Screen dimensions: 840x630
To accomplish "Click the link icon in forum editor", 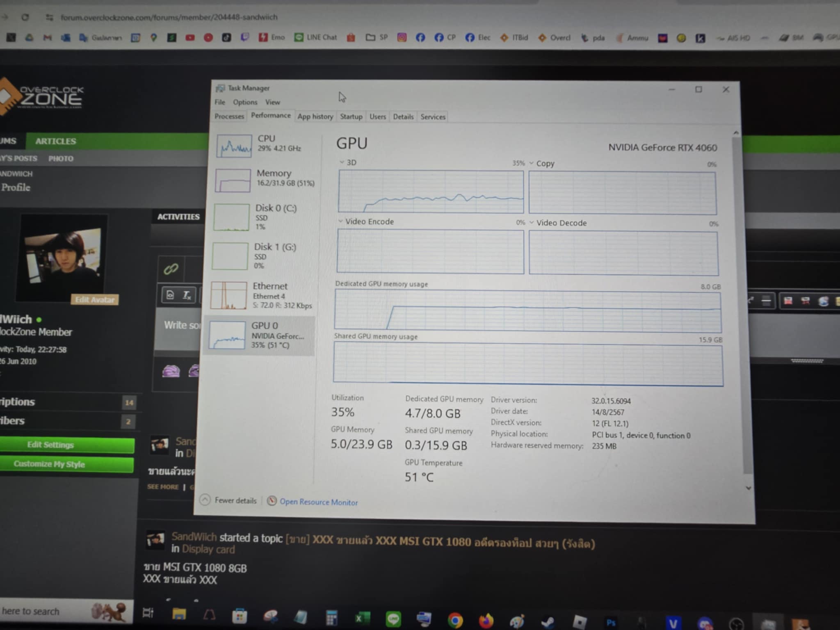I will 171,269.
